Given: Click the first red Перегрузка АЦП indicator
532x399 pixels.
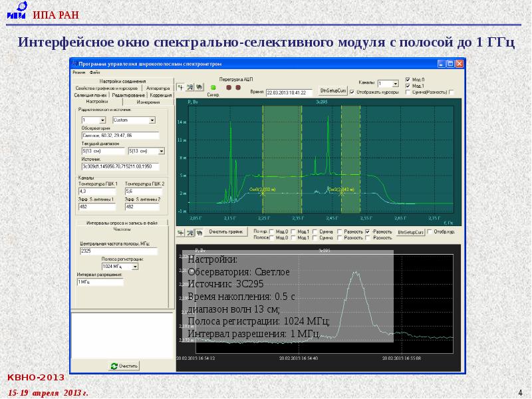Looking at the screenshot, I should (x=228, y=87).
